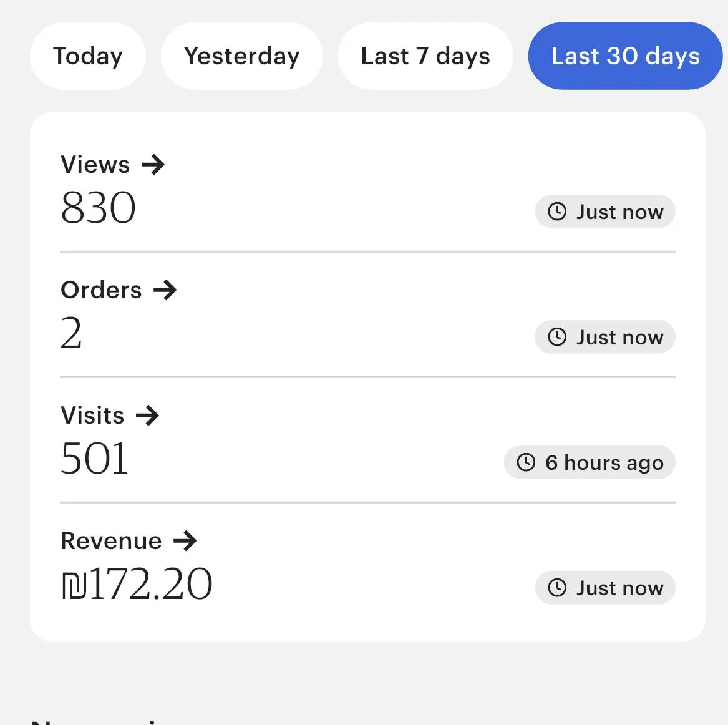728x725 pixels.
Task: Click the clock icon in Orders row
Action: [x=557, y=338]
